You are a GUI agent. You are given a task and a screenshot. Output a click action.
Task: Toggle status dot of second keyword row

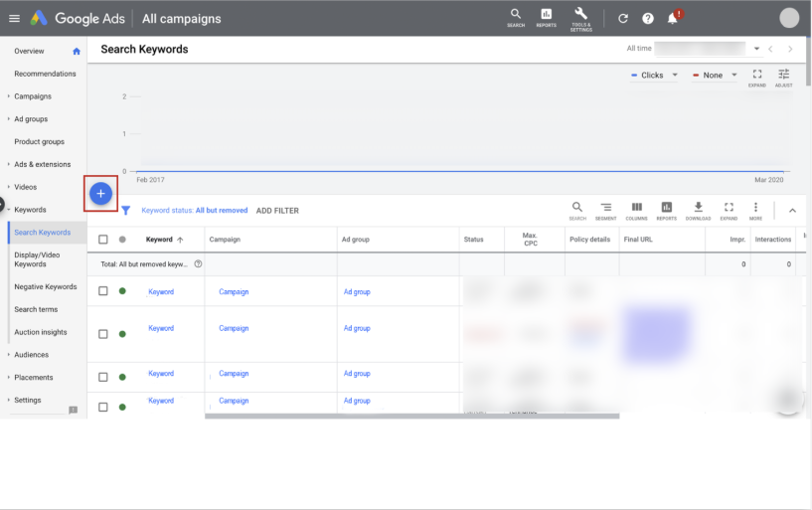(122, 334)
